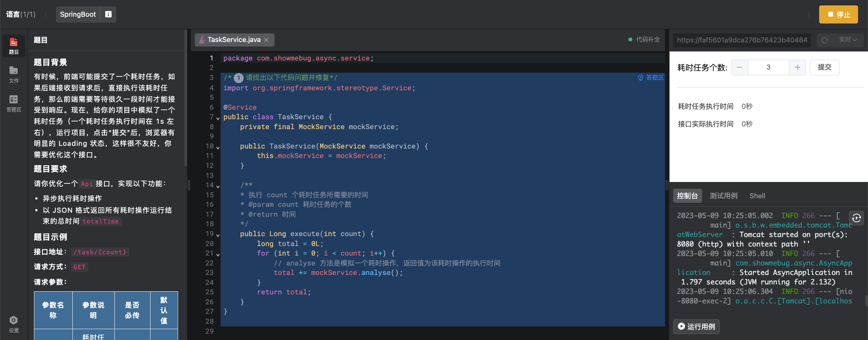Click the inline code 'totalTime'
This screenshot has width=868, height=340.
[101, 221]
